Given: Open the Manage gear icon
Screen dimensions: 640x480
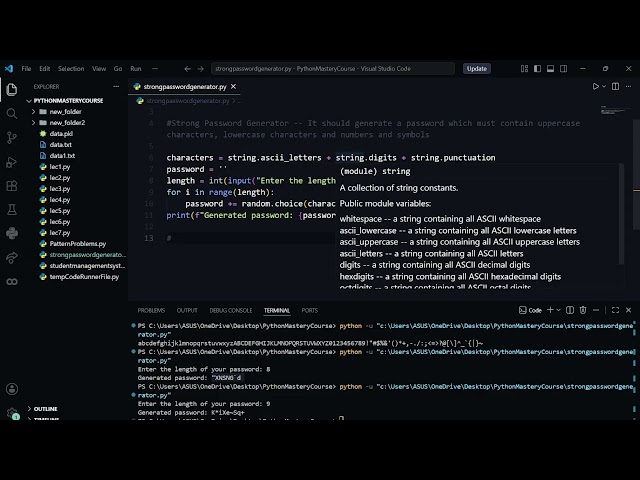Looking at the screenshot, I should pyautogui.click(x=12, y=413).
